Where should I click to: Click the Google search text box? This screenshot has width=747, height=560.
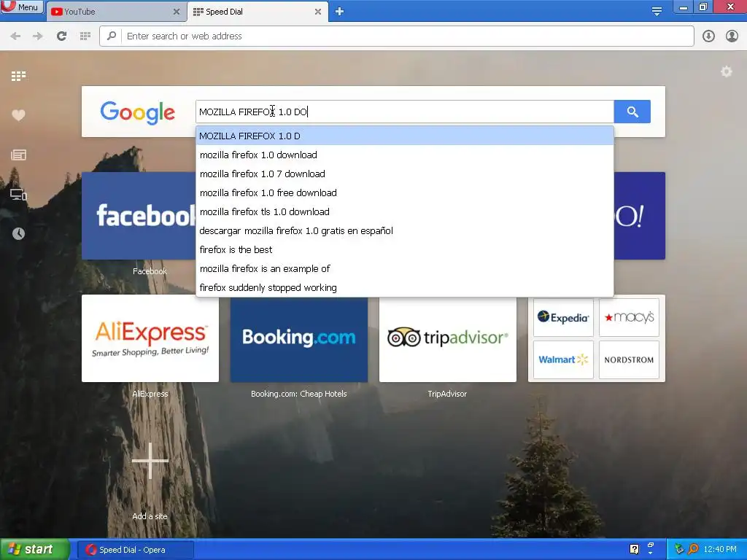point(404,112)
